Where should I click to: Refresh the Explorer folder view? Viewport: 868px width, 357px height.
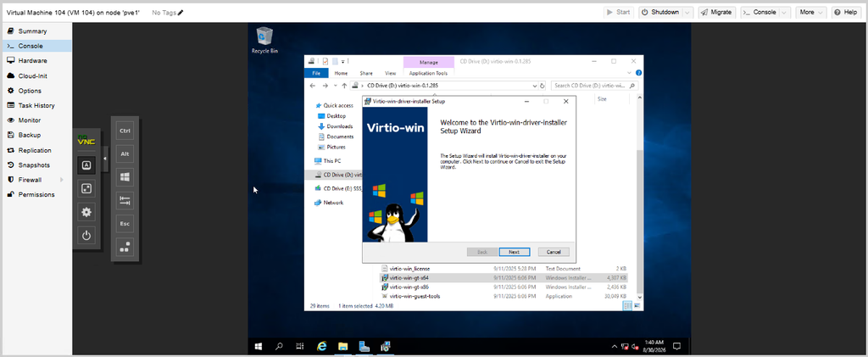click(x=542, y=86)
